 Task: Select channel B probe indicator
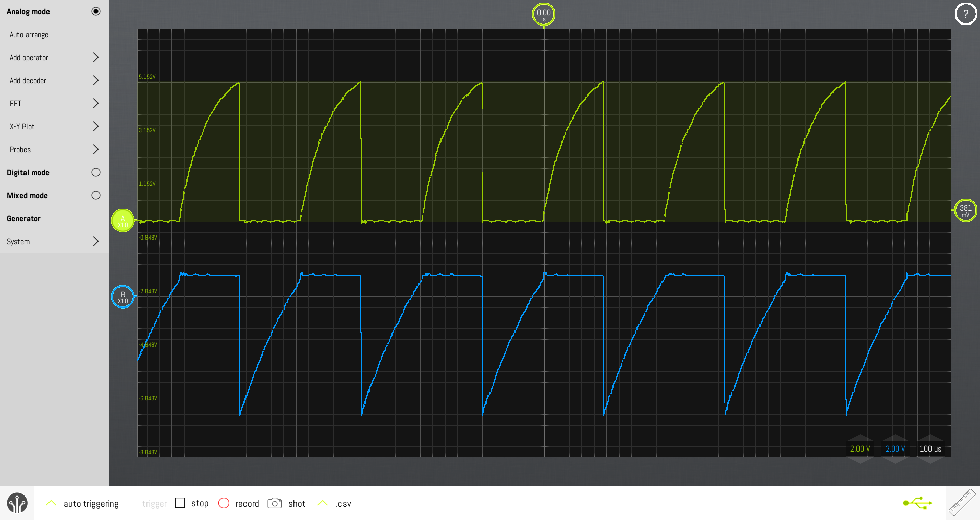tap(122, 297)
